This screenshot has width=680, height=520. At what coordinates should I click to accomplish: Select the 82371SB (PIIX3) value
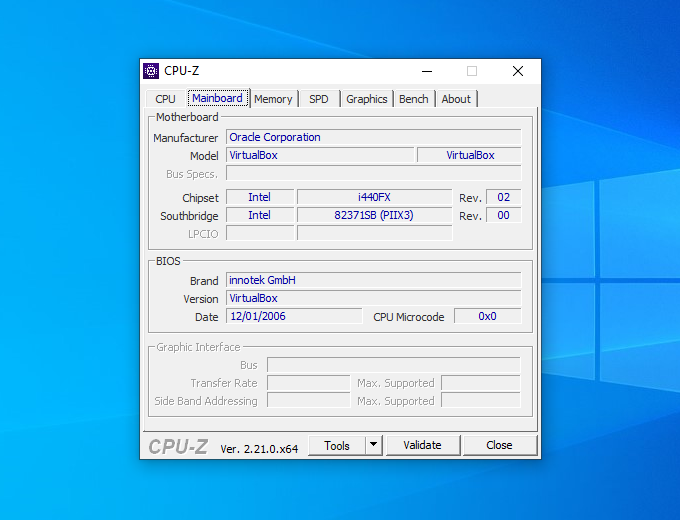[374, 215]
